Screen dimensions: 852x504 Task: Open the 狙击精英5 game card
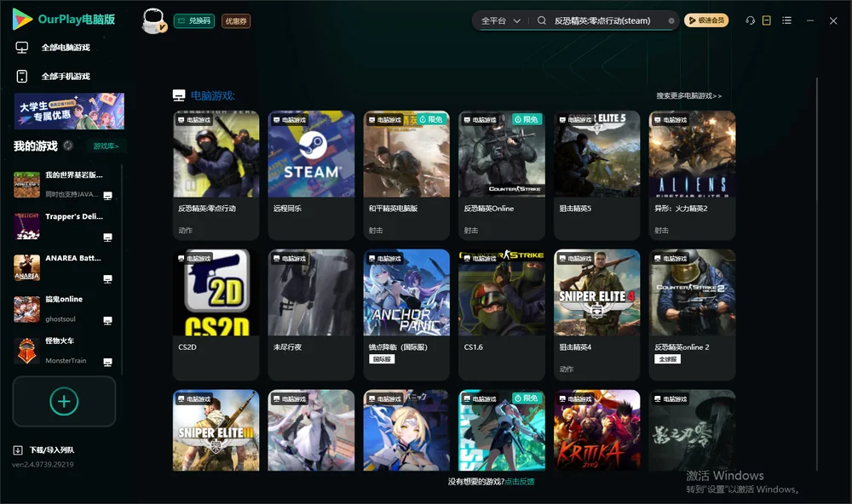pyautogui.click(x=596, y=175)
